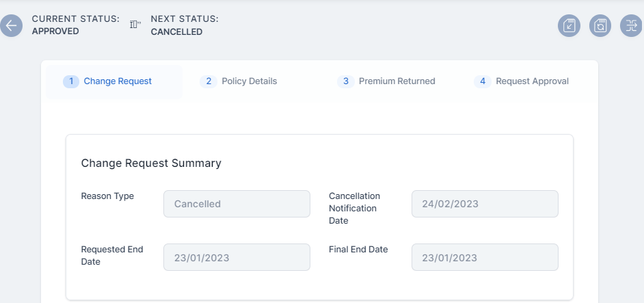Viewport: 644px width, 303px height.
Task: Click the status transition glyph between statuses
Action: [135, 25]
